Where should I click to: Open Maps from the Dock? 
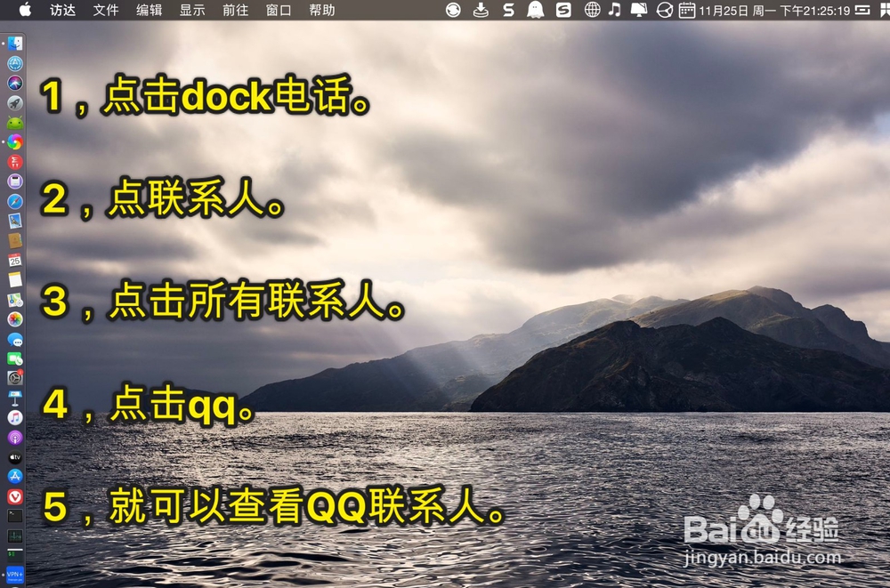[x=13, y=299]
